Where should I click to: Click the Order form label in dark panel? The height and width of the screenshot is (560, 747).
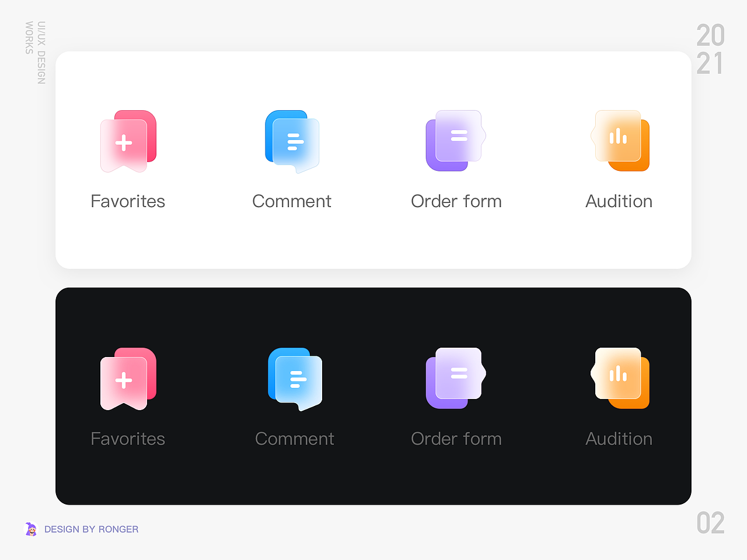456,439
